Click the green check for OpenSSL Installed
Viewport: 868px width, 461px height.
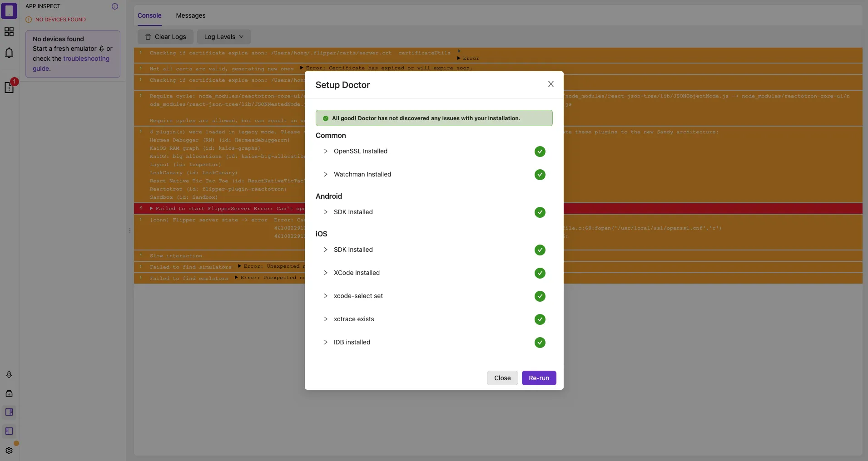(540, 152)
